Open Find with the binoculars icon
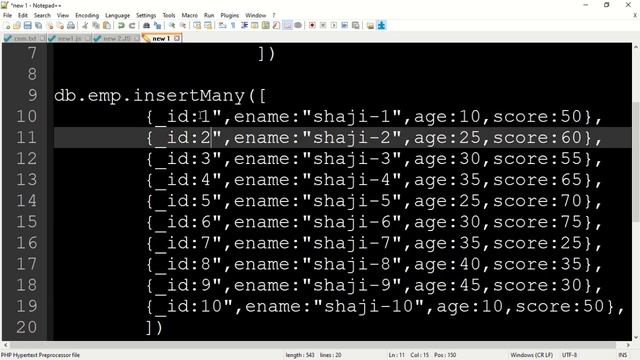Viewport: 640px width, 360px height. pyautogui.click(x=147, y=25)
